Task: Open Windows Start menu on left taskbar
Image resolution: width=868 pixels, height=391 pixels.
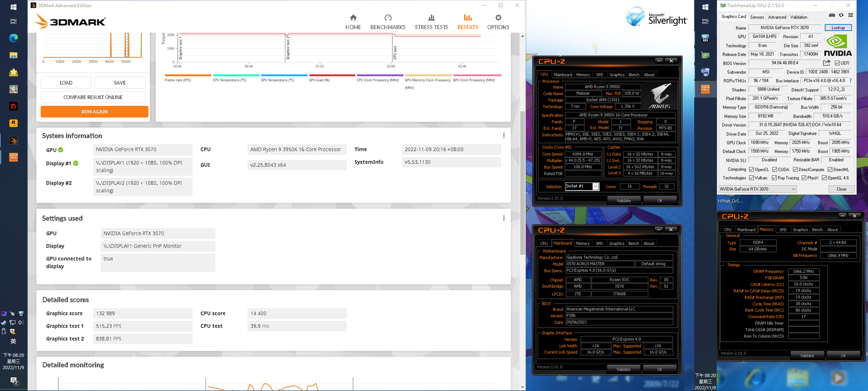Action: 14,7
